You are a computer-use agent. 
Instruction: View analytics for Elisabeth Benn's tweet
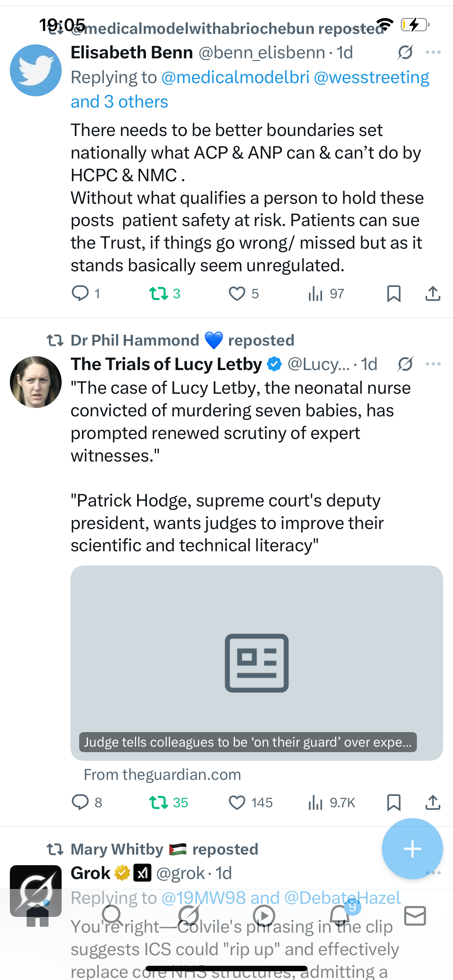click(315, 294)
